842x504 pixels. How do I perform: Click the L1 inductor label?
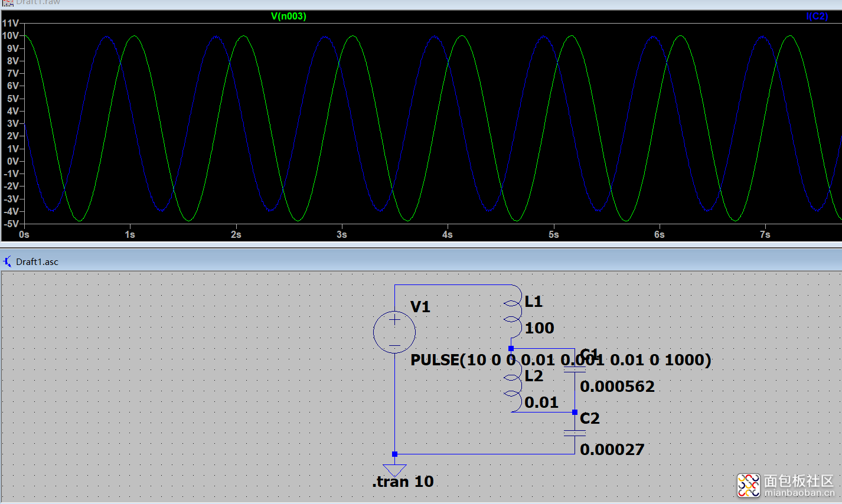point(534,302)
